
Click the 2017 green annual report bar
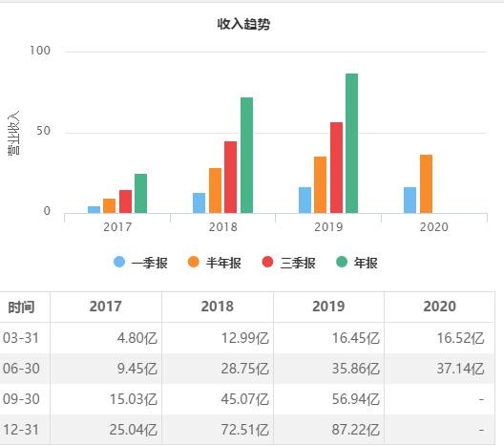140,194
